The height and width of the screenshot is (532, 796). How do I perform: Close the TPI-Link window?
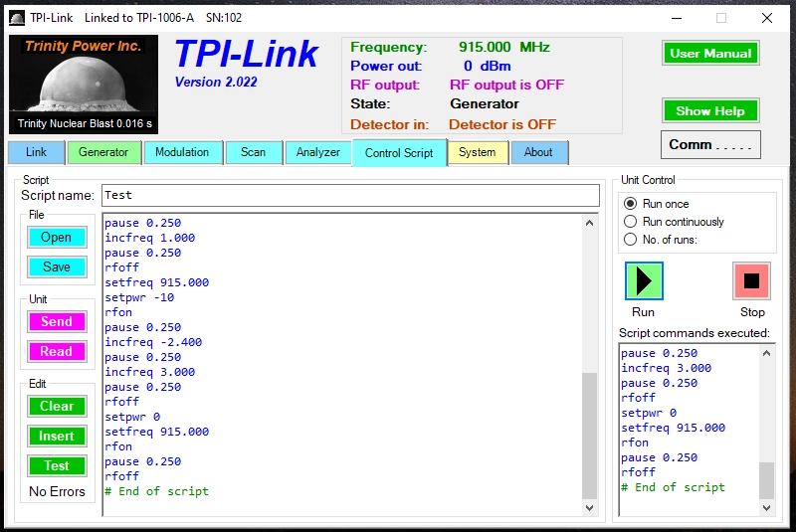(x=767, y=18)
